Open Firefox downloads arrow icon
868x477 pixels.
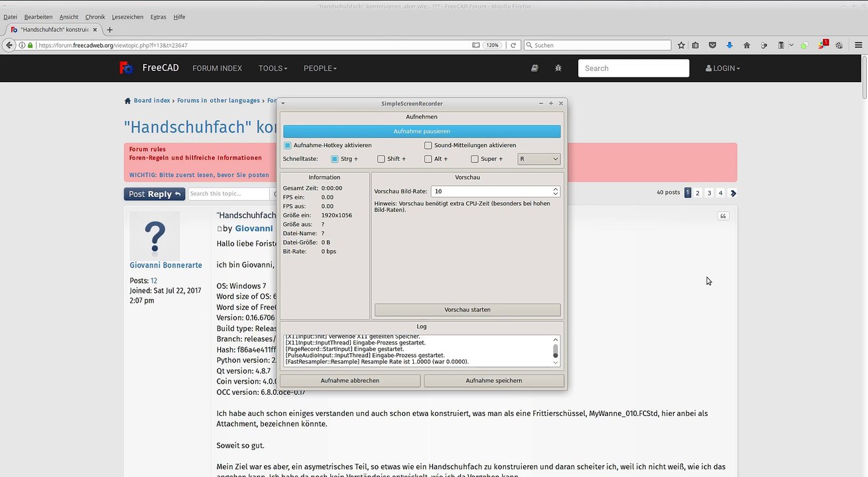(729, 45)
